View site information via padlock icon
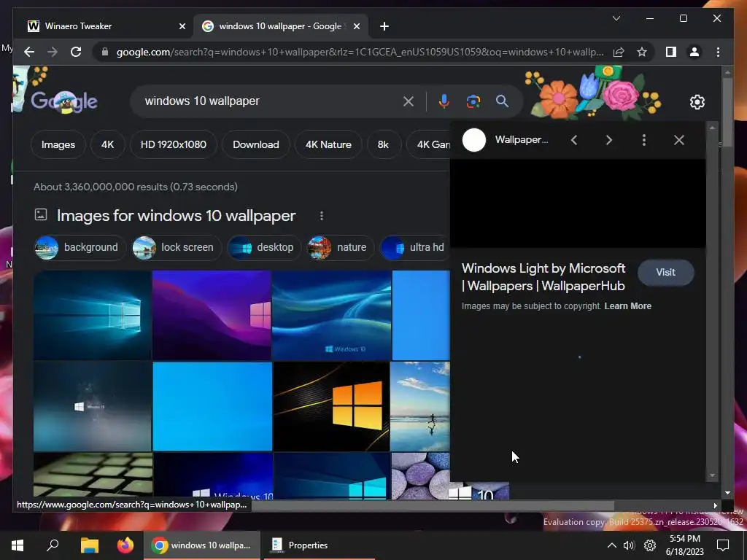747x560 pixels. click(x=105, y=52)
